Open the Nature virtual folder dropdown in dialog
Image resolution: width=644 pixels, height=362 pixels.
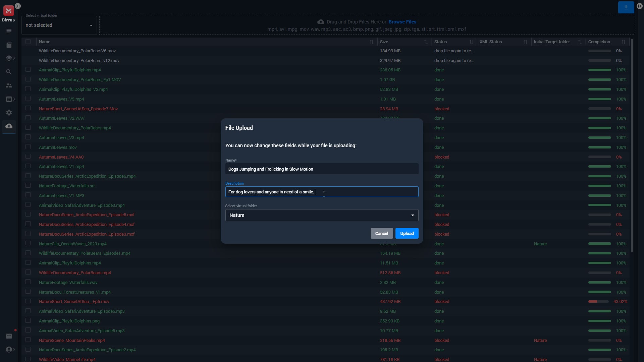tap(321, 215)
